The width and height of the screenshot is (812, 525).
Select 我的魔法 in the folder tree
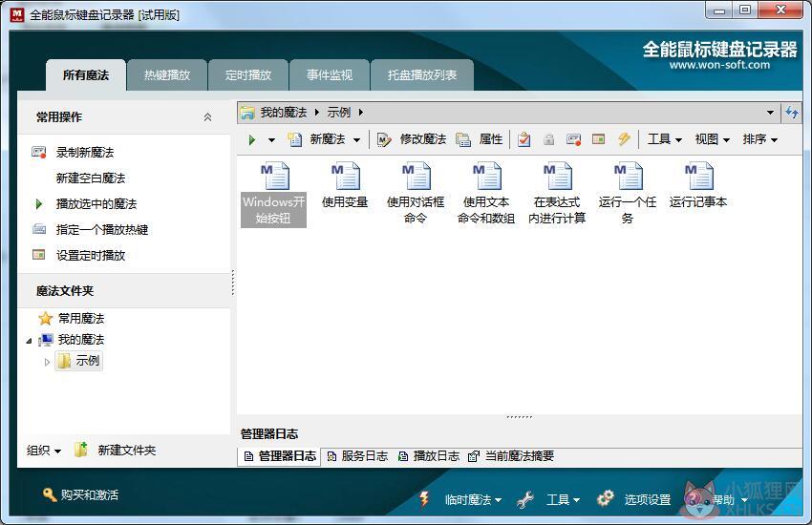click(x=81, y=339)
